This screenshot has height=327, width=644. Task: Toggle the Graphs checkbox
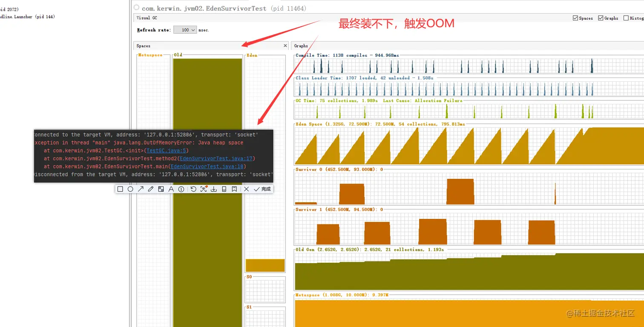coord(601,18)
